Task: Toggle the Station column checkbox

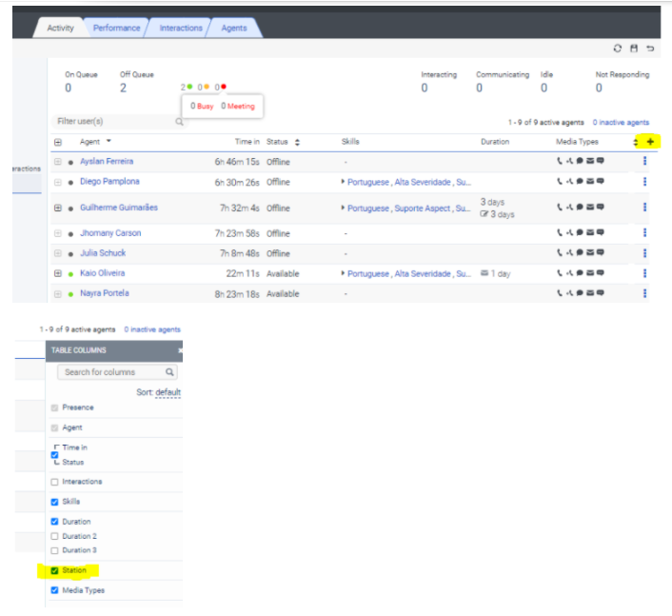Action: coord(54,570)
